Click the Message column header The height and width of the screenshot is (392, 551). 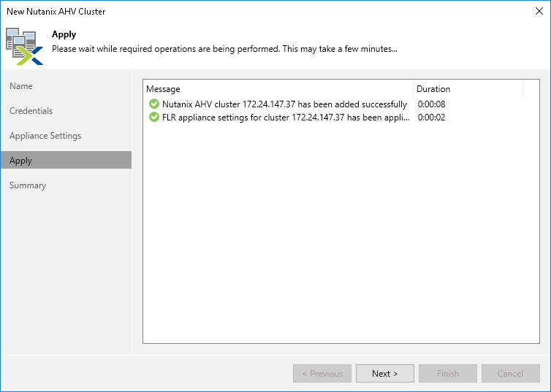coord(278,89)
